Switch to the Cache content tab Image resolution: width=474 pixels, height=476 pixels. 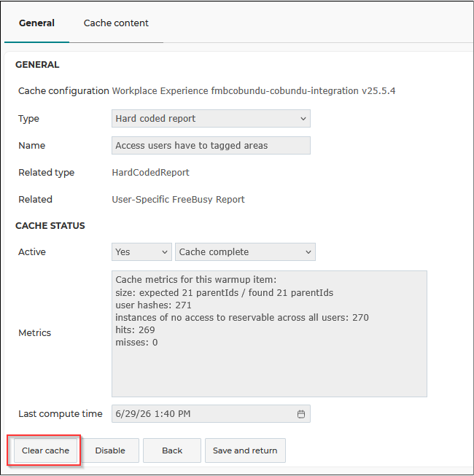pyautogui.click(x=116, y=23)
